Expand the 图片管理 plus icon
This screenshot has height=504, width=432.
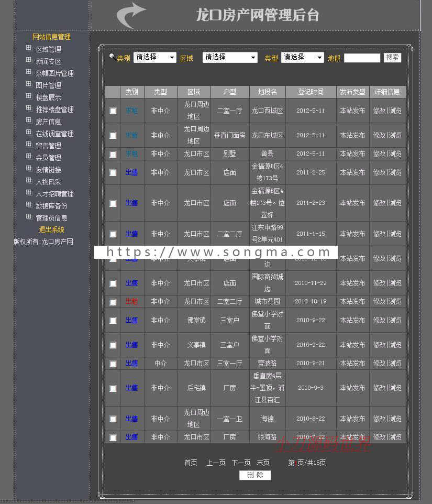(29, 84)
